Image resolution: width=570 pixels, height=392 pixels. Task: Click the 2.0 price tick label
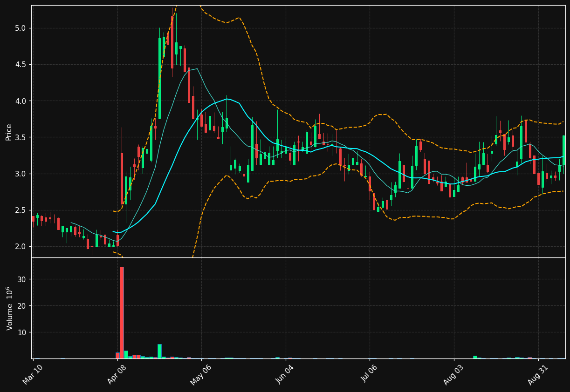pos(21,246)
